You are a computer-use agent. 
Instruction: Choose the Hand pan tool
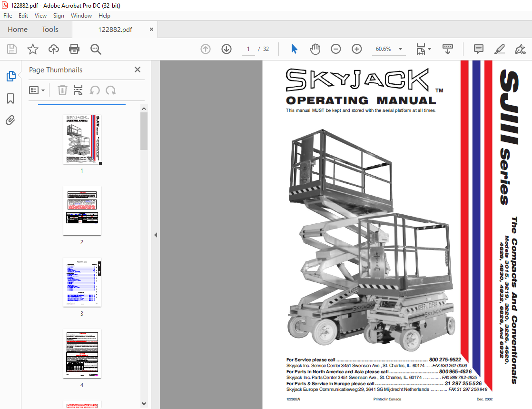tap(315, 49)
